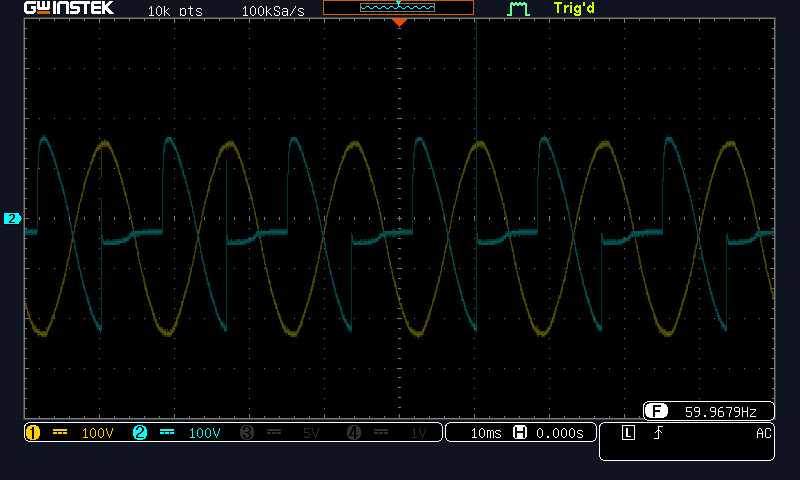Click the waveform memory overview bar
The height and width of the screenshot is (480, 800).
(398, 8)
